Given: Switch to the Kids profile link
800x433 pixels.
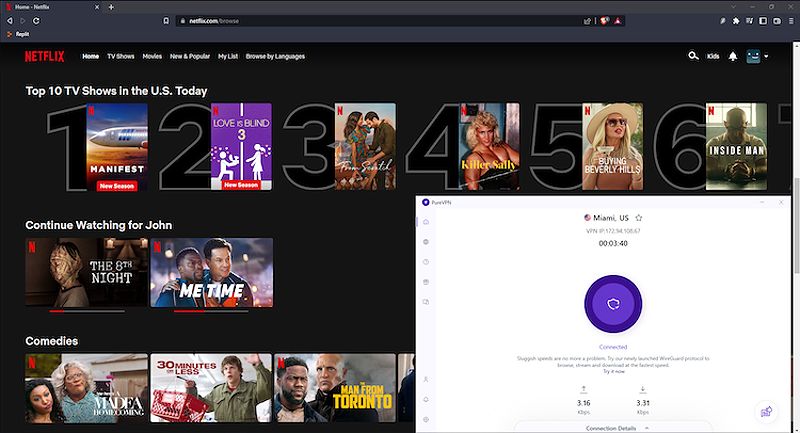Looking at the screenshot, I should 713,56.
